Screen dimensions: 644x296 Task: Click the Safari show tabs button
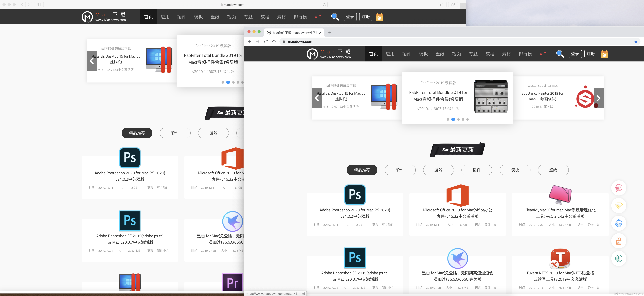coord(453,5)
